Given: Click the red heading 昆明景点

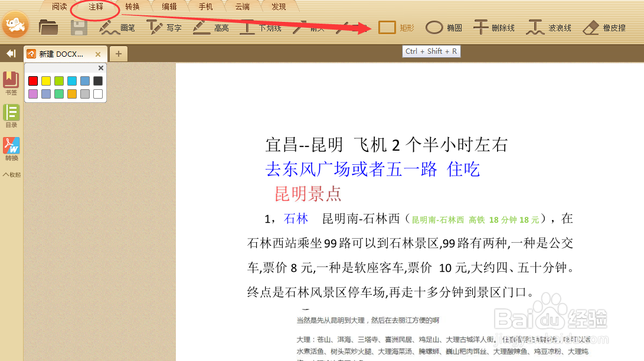Looking at the screenshot, I should coord(308,194).
